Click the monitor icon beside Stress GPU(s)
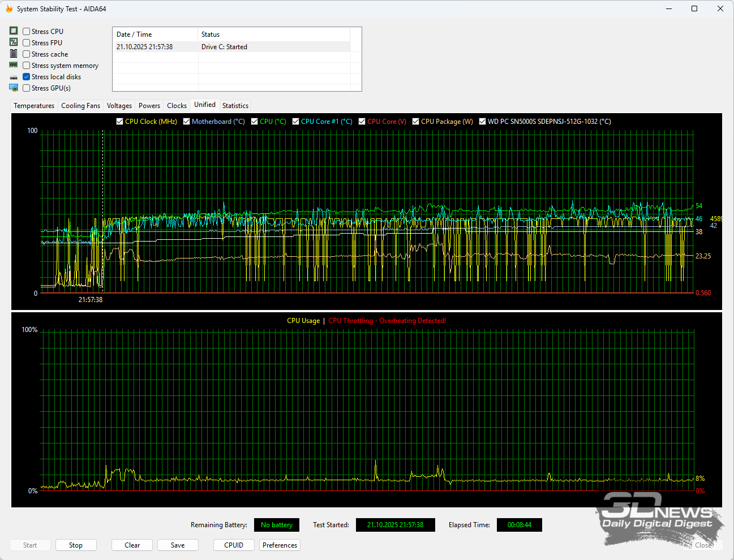Image resolution: width=734 pixels, height=560 pixels. (14, 88)
